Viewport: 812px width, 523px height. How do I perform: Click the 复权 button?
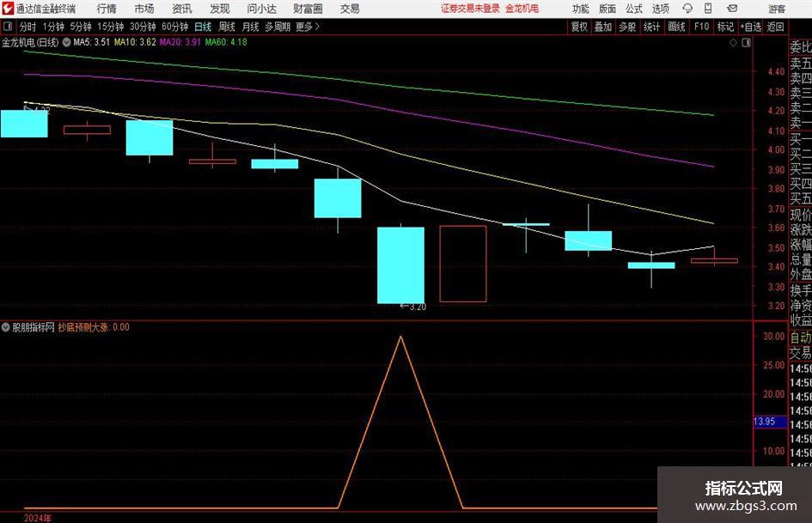579,27
